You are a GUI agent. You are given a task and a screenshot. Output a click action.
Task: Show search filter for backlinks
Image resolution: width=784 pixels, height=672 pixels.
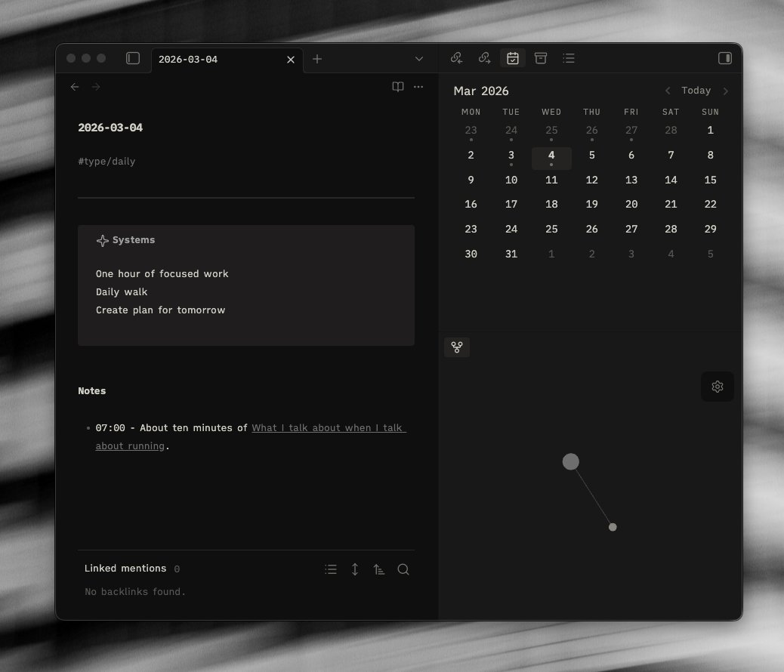tap(403, 569)
